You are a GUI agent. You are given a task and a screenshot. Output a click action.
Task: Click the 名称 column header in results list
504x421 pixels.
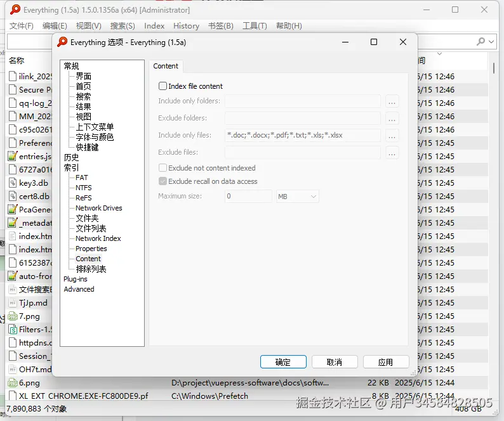17,60
